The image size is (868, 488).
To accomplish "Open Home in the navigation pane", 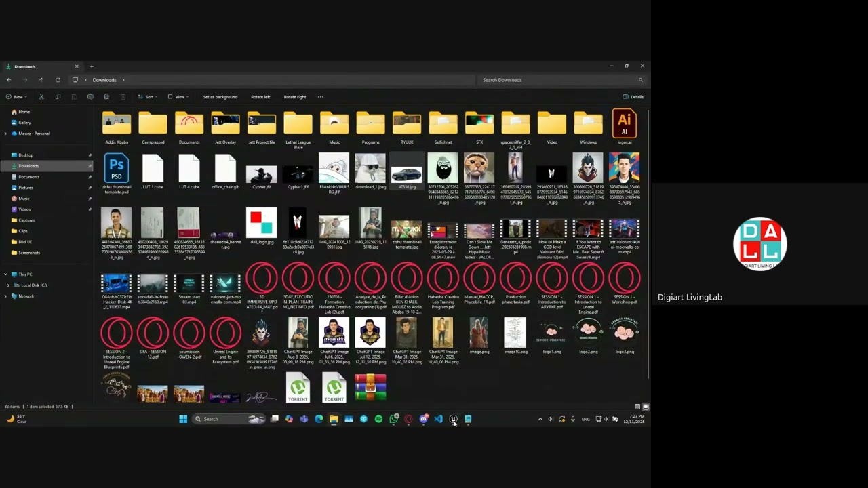I will 20,112.
